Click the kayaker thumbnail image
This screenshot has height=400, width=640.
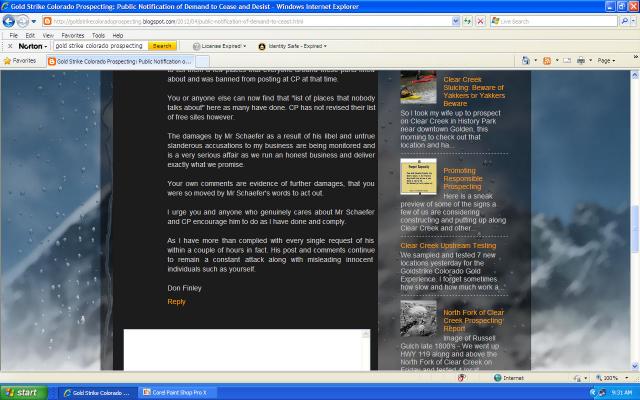point(418,87)
